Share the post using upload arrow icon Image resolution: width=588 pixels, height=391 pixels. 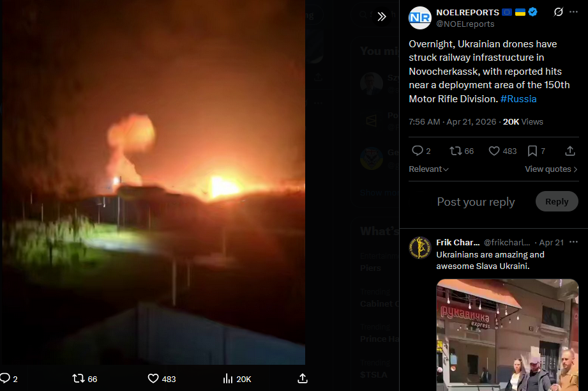[570, 151]
